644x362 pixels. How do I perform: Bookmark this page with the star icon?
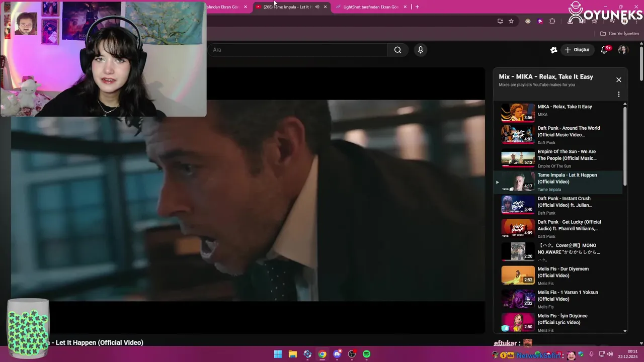[511, 21]
